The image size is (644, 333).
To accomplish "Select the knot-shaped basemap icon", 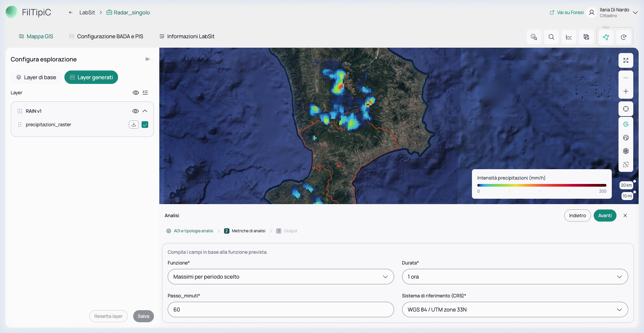I will (626, 151).
